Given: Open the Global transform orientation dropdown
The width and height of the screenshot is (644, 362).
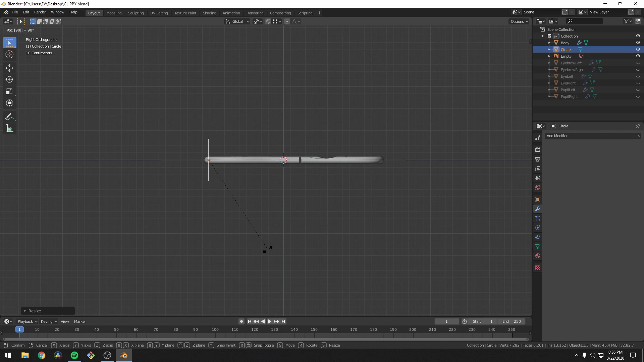Looking at the screenshot, I should click(x=237, y=21).
